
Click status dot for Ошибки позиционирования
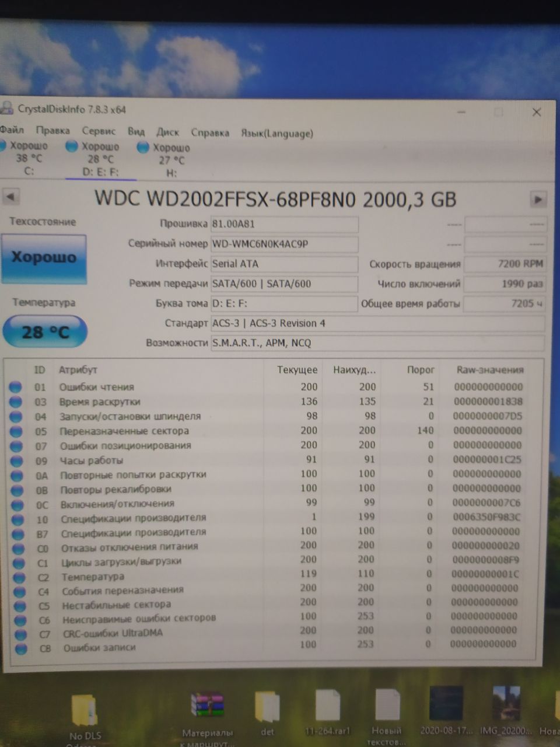16,446
